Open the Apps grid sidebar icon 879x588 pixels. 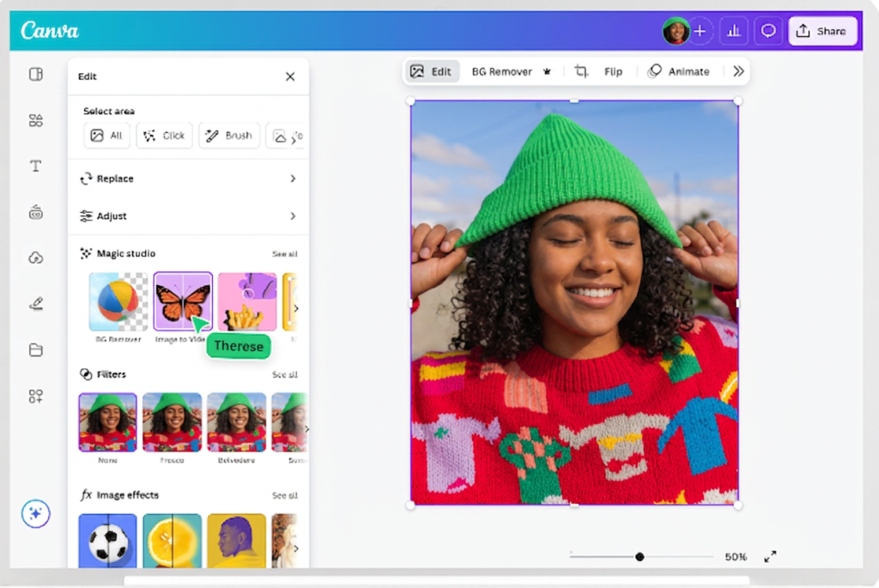[x=36, y=396]
